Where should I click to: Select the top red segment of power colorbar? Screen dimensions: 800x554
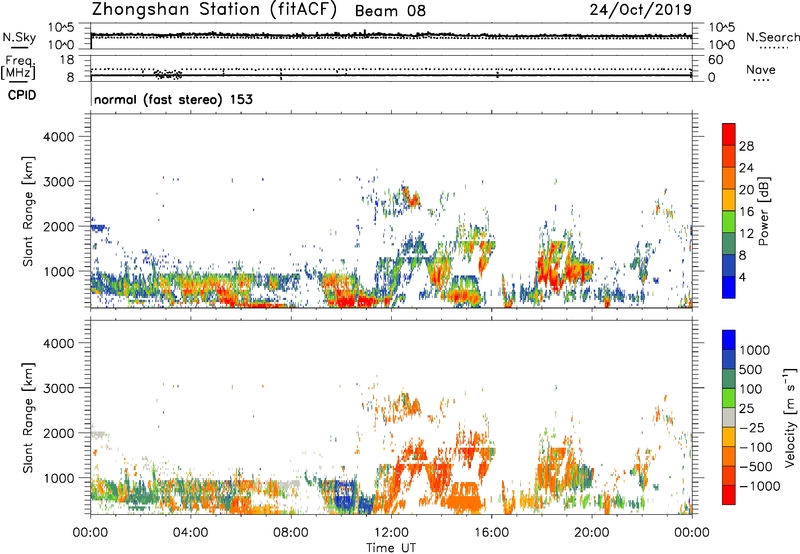pyautogui.click(x=729, y=135)
